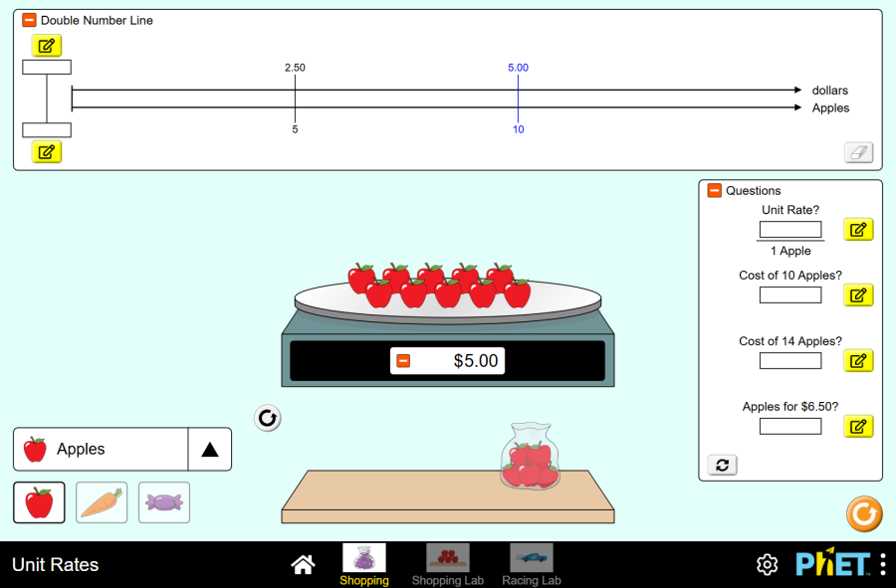
Task: Collapse the Questions panel
Action: click(x=713, y=190)
